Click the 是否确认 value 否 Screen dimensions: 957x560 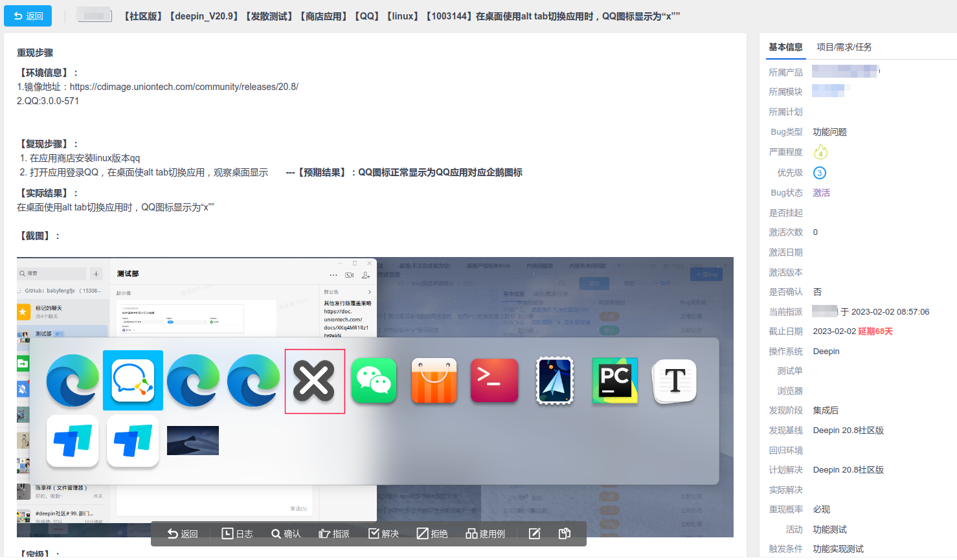(817, 292)
